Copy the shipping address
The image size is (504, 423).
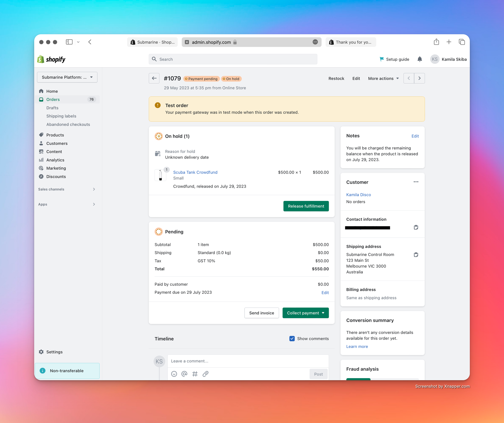click(x=416, y=255)
